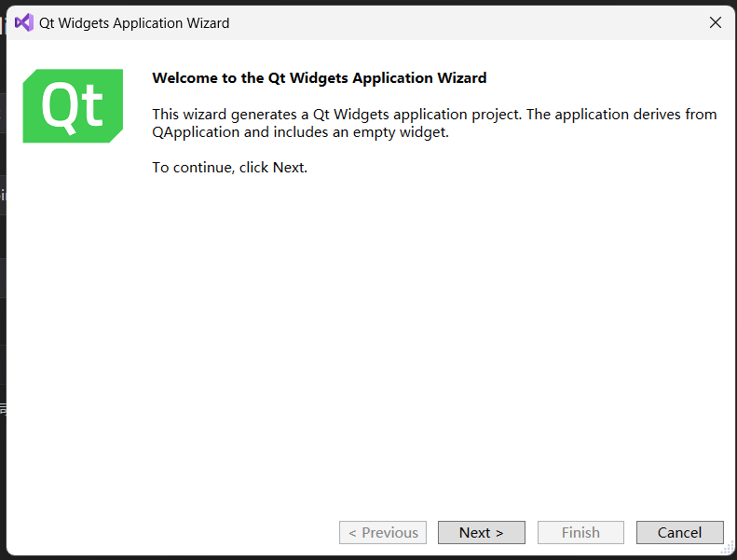This screenshot has width=737, height=560.
Task: Click the resize grip at dialog corner
Action: [727, 548]
